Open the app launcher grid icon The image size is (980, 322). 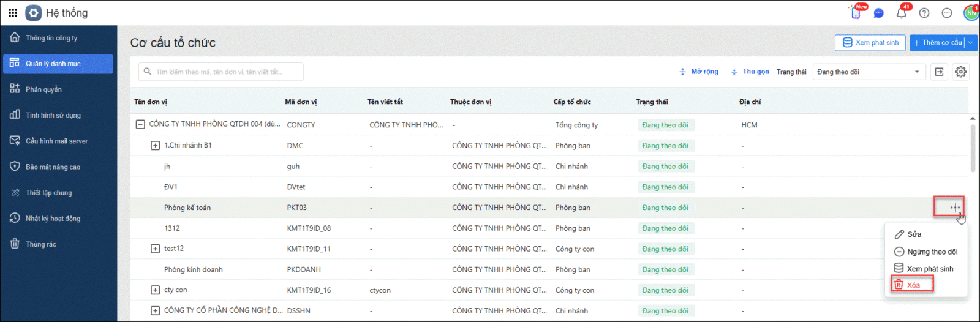[x=13, y=13]
